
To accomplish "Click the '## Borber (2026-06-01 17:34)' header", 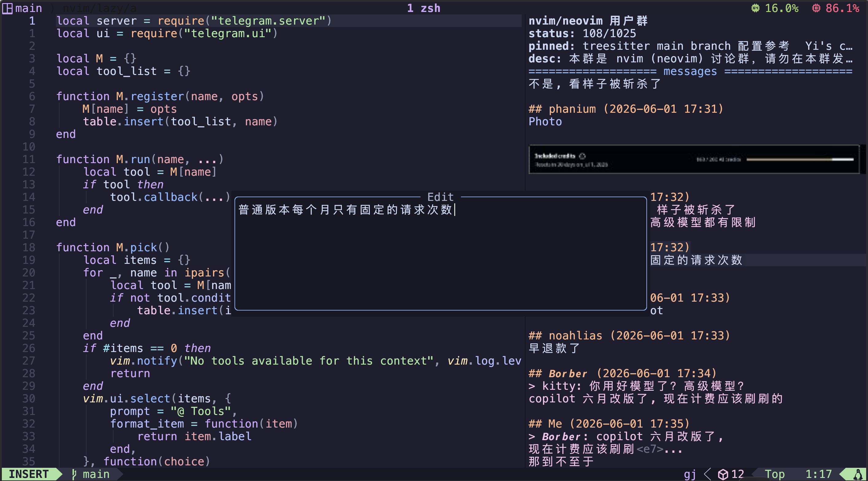I will coord(622,373).
